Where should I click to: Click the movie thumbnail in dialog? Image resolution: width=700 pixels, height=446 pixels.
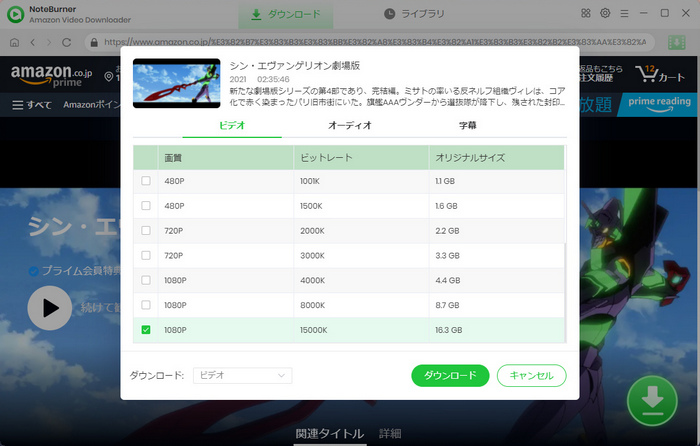pyautogui.click(x=176, y=83)
